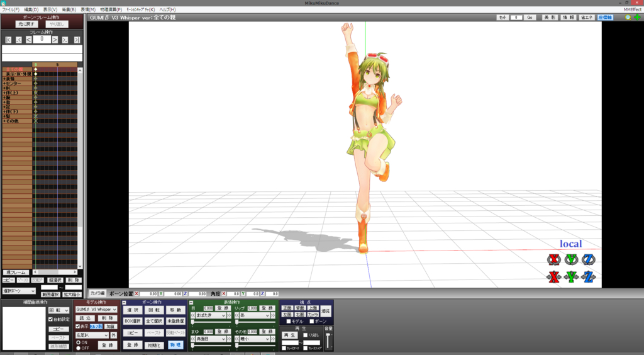Screen dimensions: 644x355
Task: Expand the +センター bone group
Action: point(4,84)
